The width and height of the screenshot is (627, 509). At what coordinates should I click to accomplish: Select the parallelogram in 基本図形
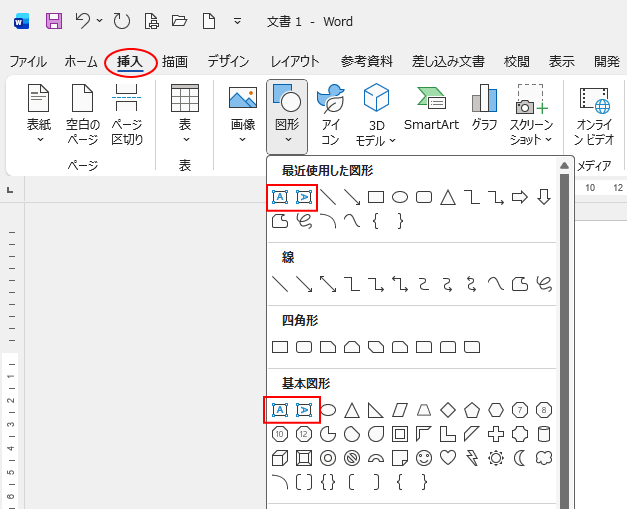[x=400, y=410]
